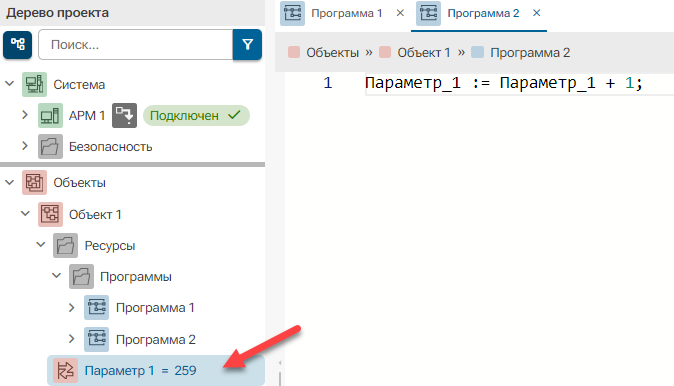The height and width of the screenshot is (386, 674).
Task: Select the Объекты tree label
Action: tap(80, 183)
